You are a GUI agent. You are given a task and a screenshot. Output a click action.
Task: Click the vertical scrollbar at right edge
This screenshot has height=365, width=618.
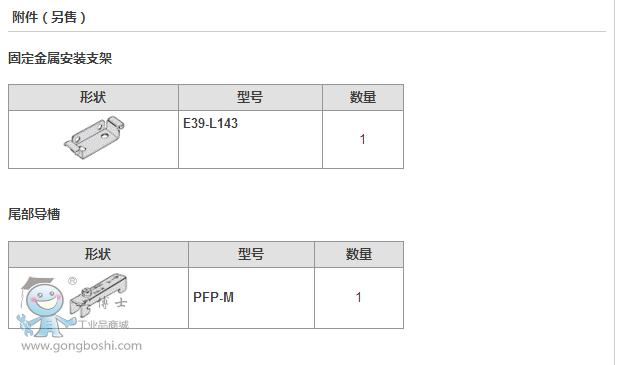point(616,182)
